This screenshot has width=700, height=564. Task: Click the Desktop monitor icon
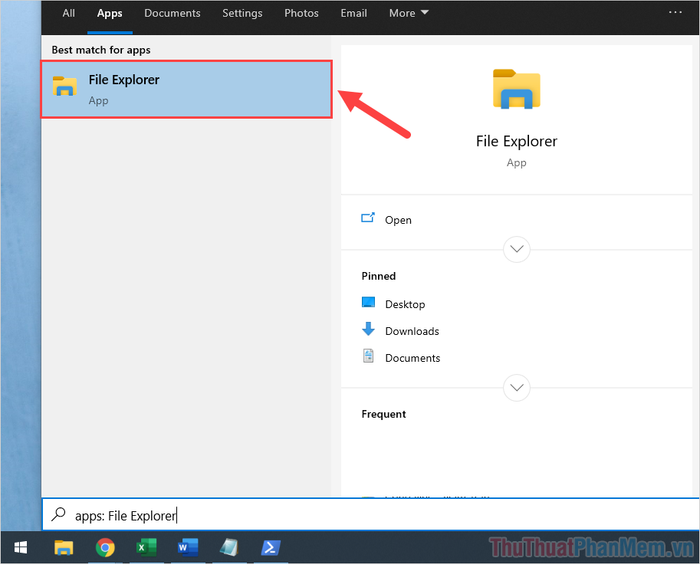368,302
